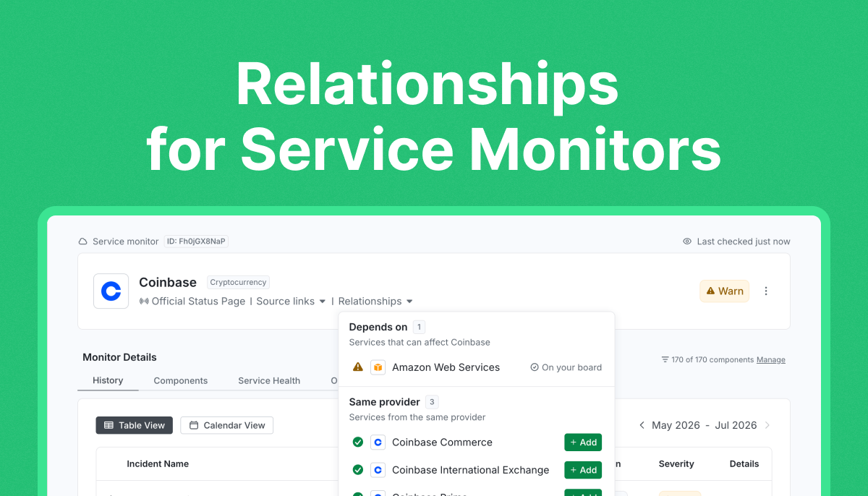Click the On your board indicator
The width and height of the screenshot is (868, 496).
tap(566, 367)
